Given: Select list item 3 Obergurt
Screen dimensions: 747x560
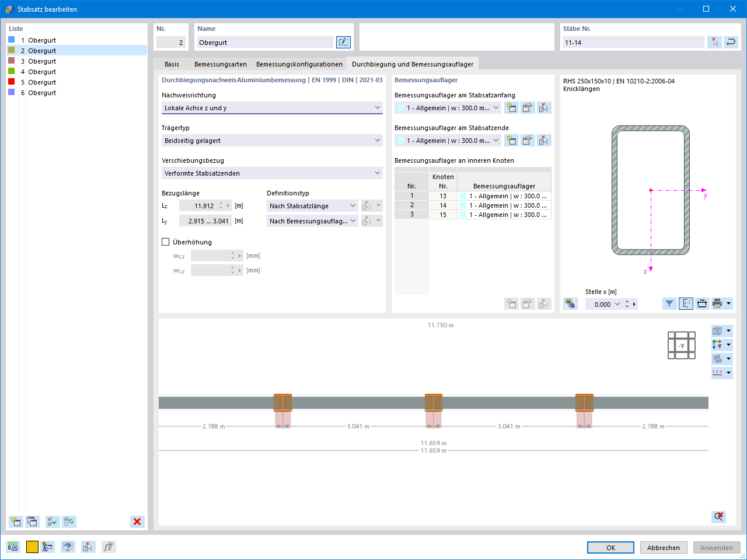Looking at the screenshot, I should click(76, 61).
